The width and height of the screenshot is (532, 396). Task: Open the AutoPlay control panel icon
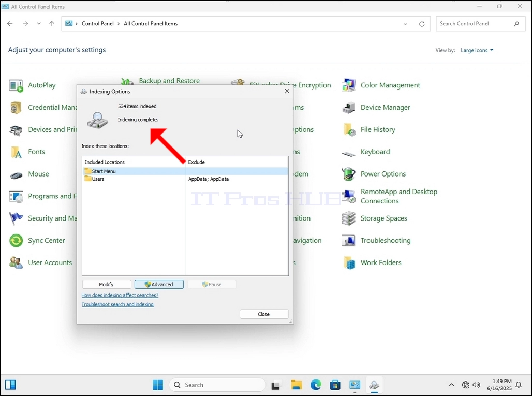click(16, 85)
